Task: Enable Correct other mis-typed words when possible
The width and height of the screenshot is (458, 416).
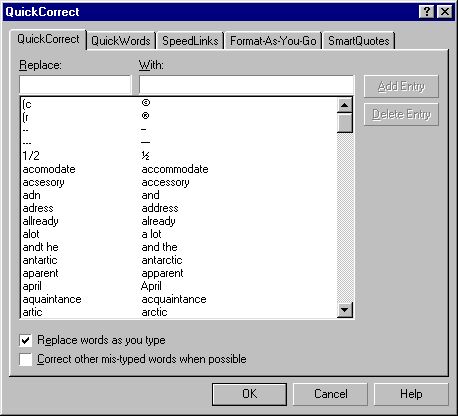Action: pos(26,359)
